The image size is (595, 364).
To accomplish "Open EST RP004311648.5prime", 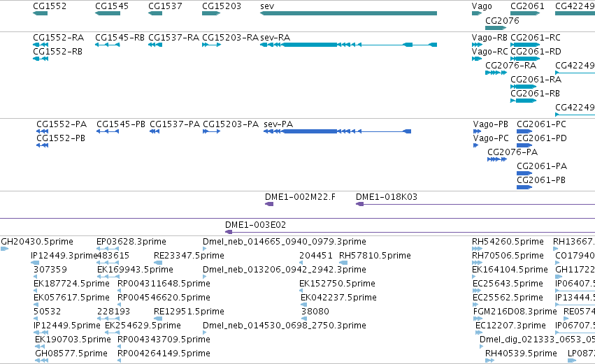I will point(164,284).
